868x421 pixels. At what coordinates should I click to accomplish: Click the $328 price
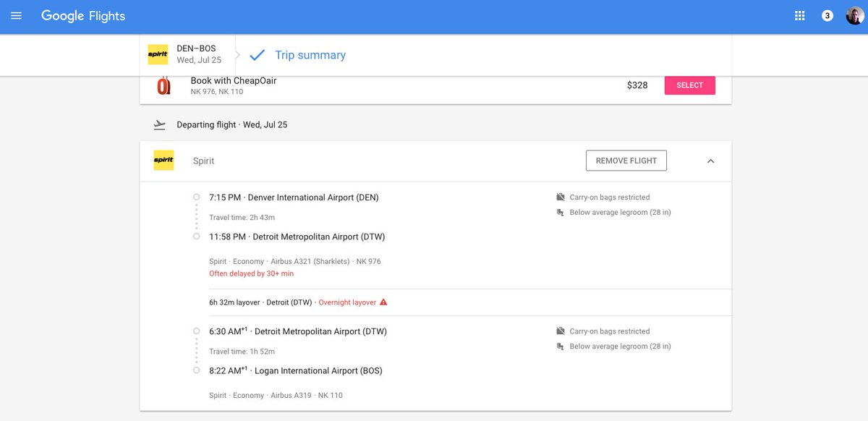(637, 85)
